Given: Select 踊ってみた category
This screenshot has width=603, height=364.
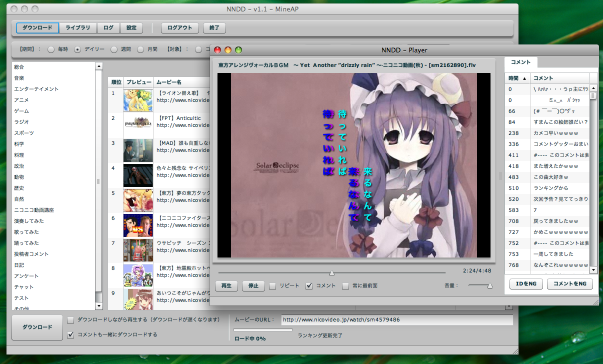Looking at the screenshot, I should pos(53,242).
